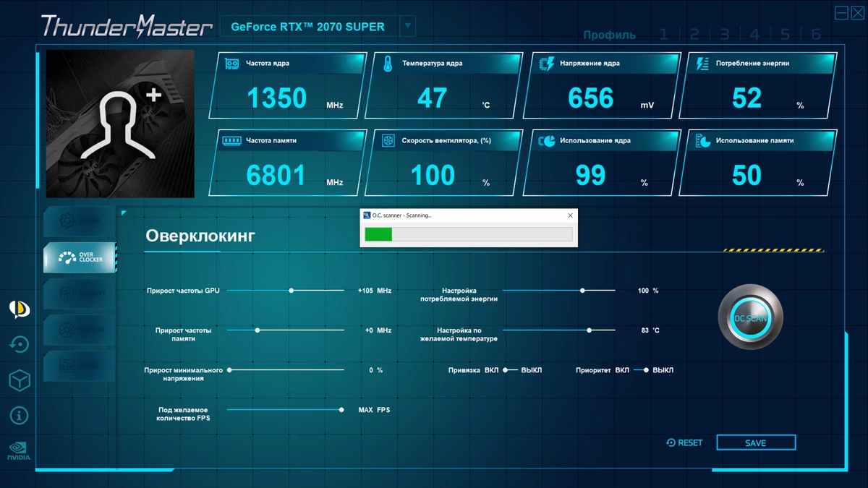868x488 pixels.
Task: Click the RESET circular arrow icon
Action: (671, 442)
